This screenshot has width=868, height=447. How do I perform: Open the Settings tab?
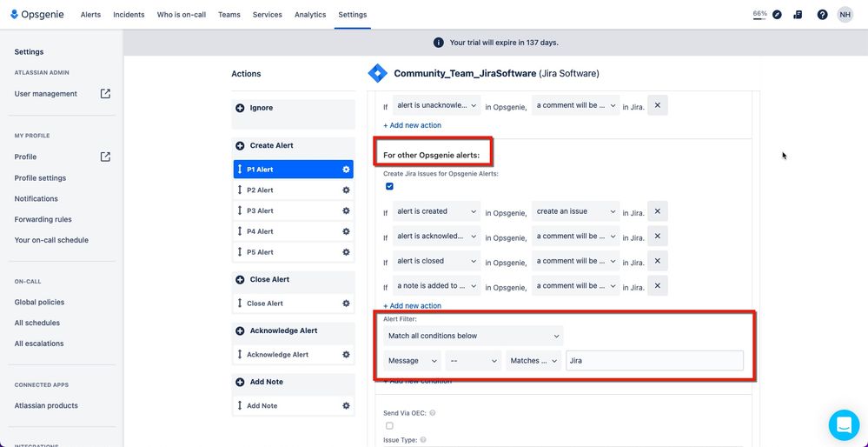353,15
